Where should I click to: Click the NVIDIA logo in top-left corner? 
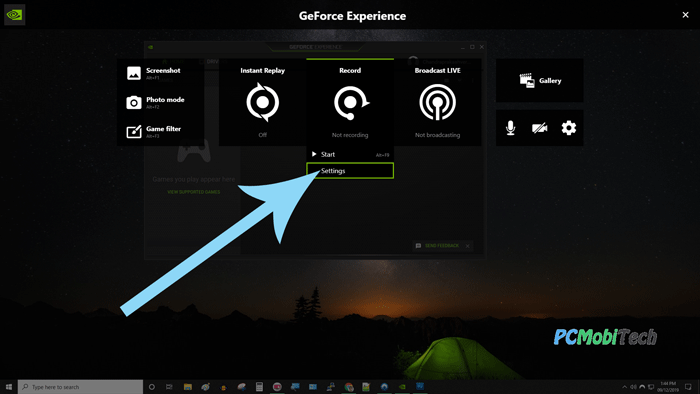pos(14,15)
